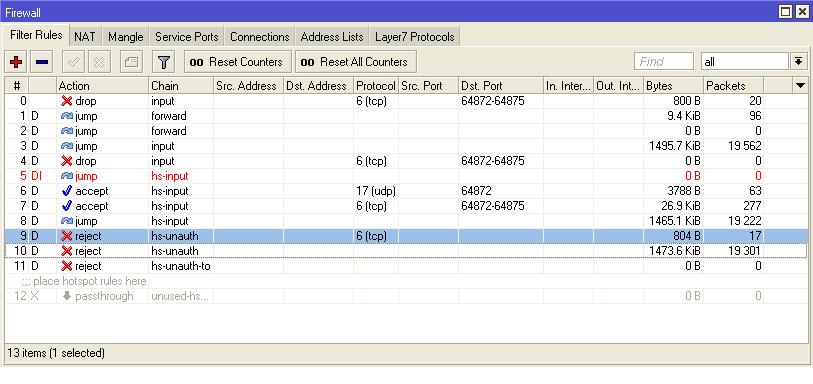
Task: Sort by the Bytes column header
Action: (674, 86)
